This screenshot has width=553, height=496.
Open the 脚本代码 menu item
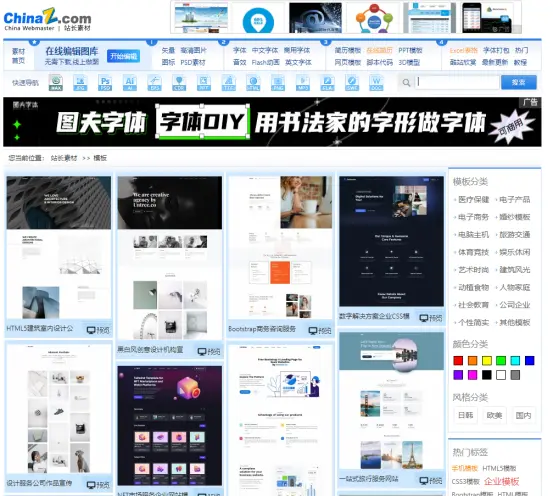point(379,62)
